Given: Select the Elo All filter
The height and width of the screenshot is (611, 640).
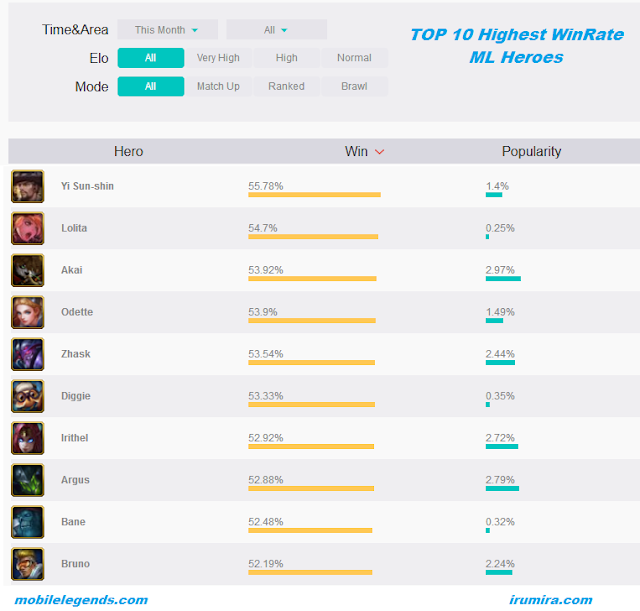Looking at the screenshot, I should 151,58.
